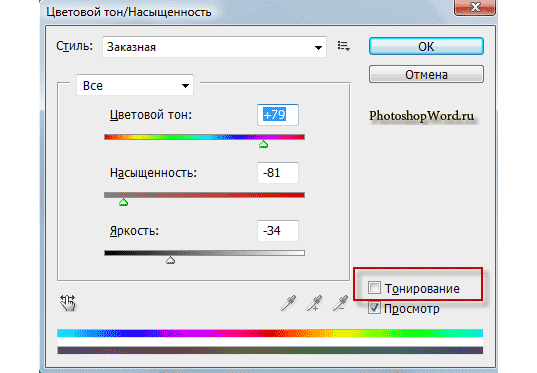Open the Стиль dropdown showing Заказная
Image resolution: width=537 pixels, height=373 pixels.
214,47
